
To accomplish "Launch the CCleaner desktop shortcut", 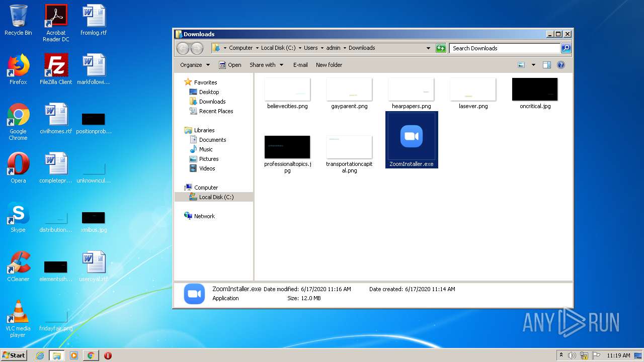I will pyautogui.click(x=18, y=266).
